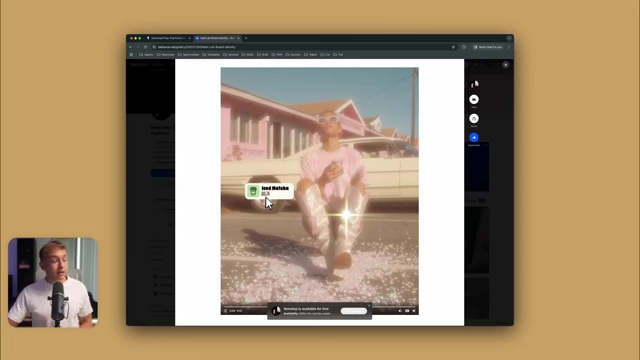Bookmark this page with the star icon

point(453,47)
